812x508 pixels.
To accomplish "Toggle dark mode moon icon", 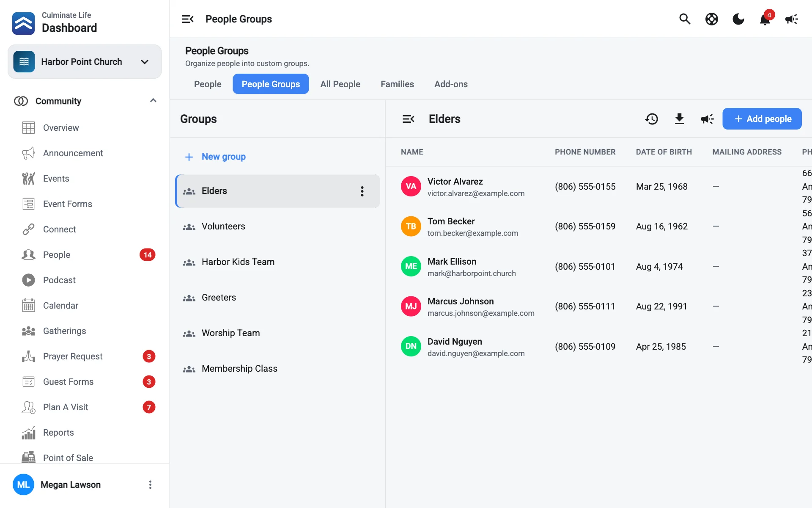I will click(x=738, y=19).
